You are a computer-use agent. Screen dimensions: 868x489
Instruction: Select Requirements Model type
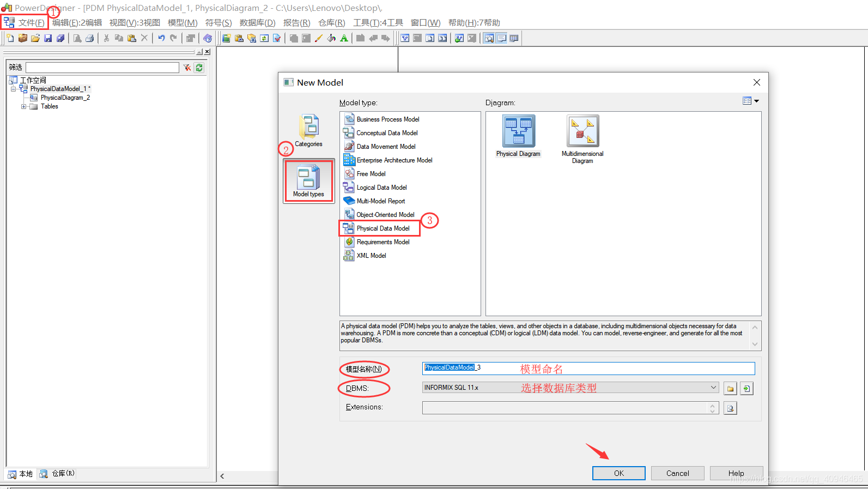coord(377,242)
